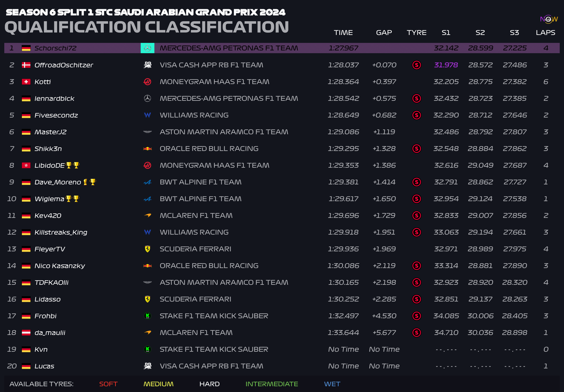This screenshot has width=564, height=392.
Task: Click the McLaren logo in da_maulii's row
Action: coord(147,332)
